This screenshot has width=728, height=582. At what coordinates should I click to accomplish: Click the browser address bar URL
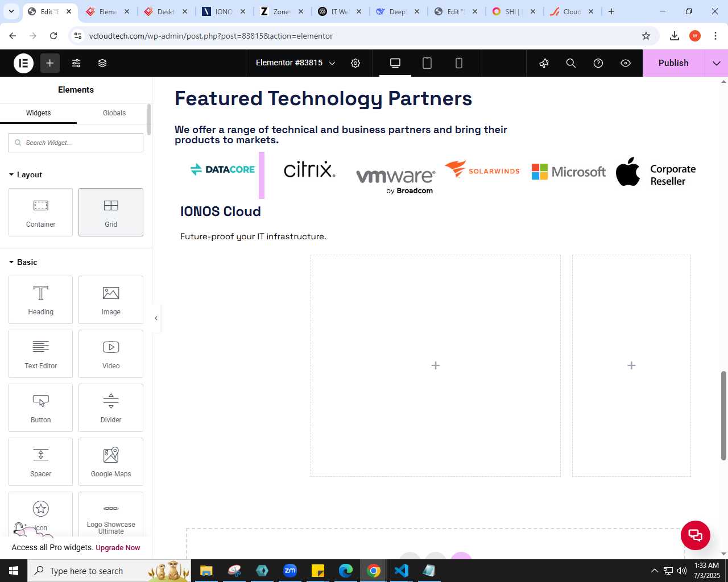[x=211, y=36]
